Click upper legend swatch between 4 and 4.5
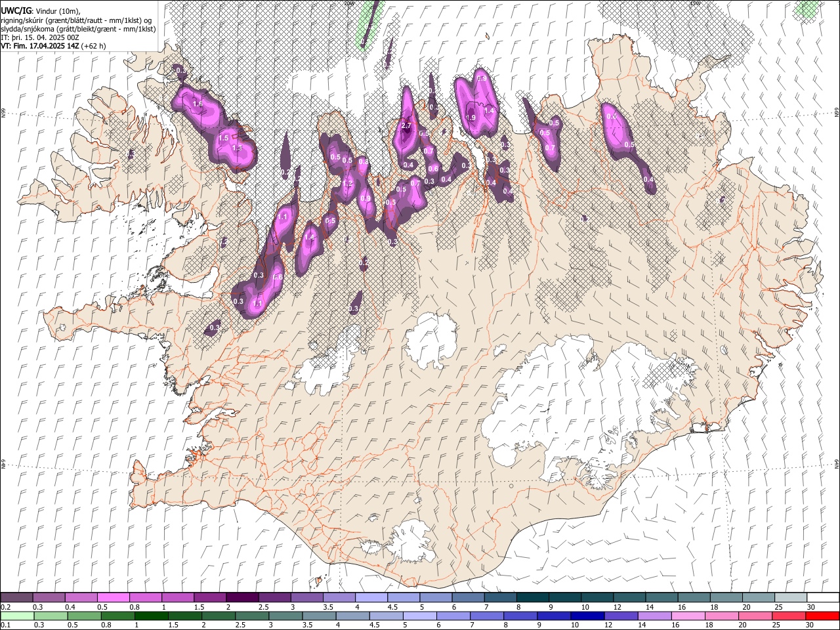Screen dimensions: 840x630 point(371,597)
